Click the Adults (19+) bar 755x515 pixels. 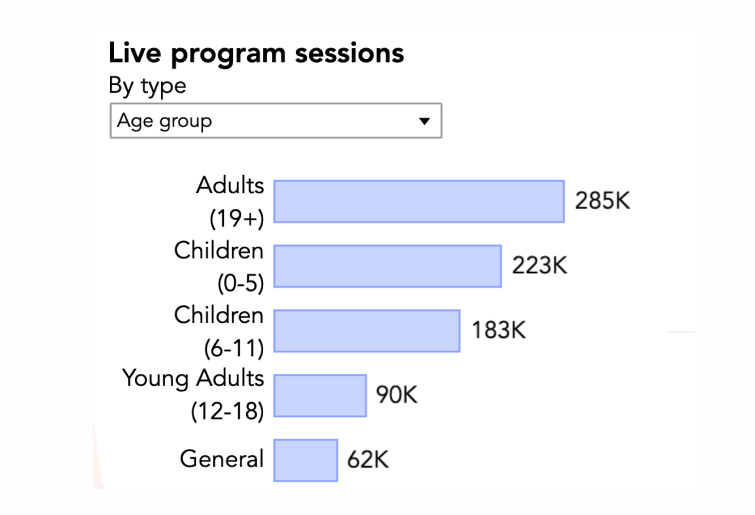[419, 201]
